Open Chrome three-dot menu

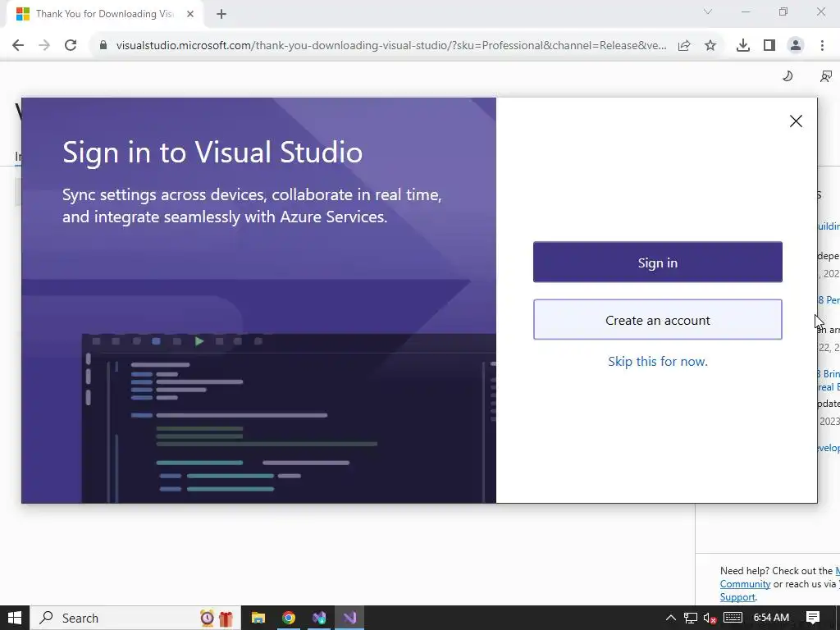(x=822, y=46)
